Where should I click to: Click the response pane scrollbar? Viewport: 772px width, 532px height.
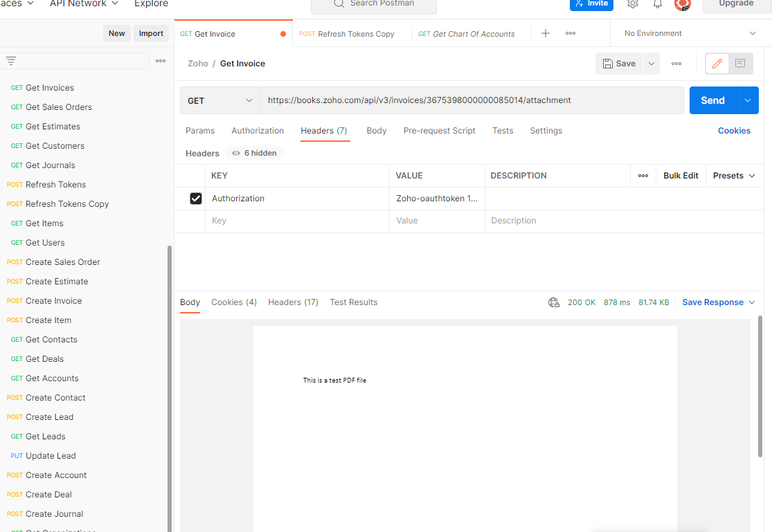click(x=760, y=387)
